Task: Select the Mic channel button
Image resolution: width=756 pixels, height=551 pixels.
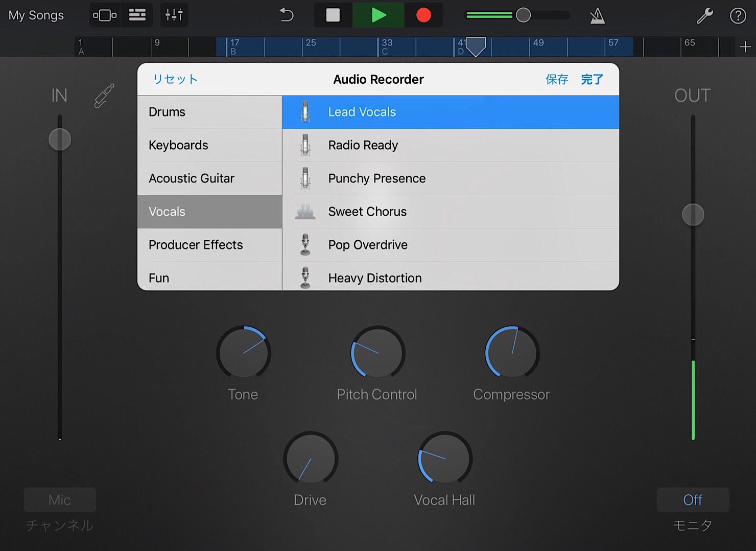Action: click(x=60, y=499)
